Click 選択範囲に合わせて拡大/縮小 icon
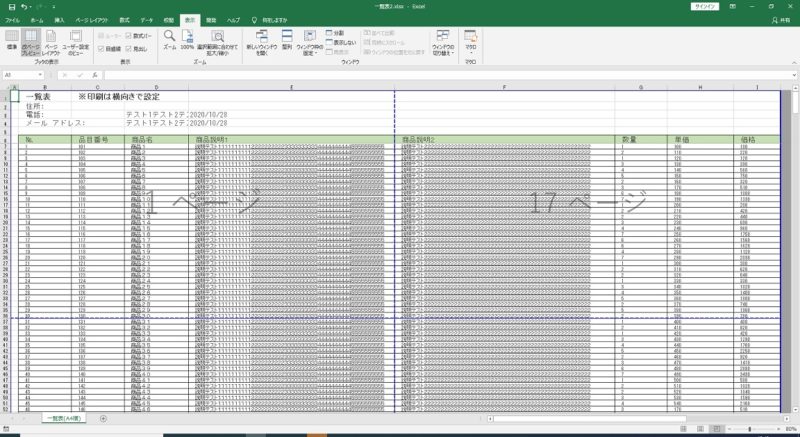 (217, 42)
